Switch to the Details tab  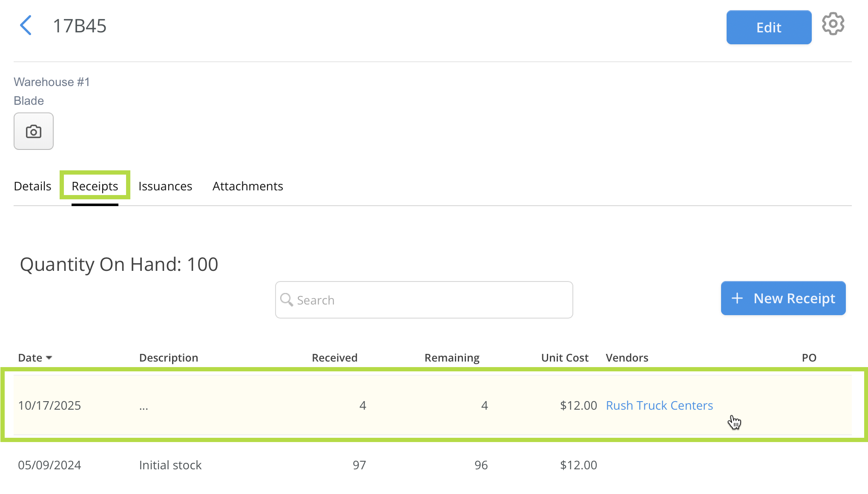coord(32,186)
